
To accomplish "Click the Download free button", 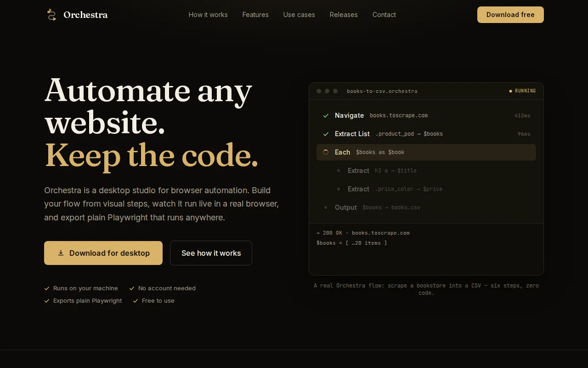I will click(510, 15).
